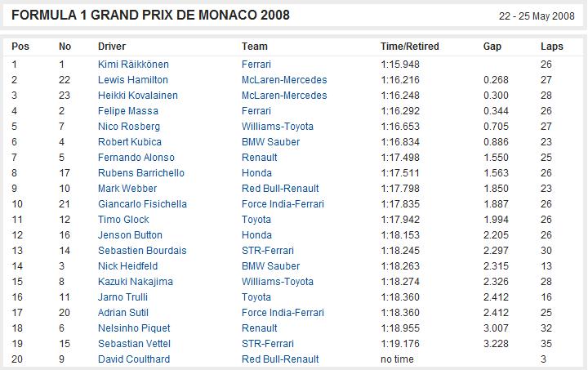Viewport: 588px width, 370px height.
Task: Open Fernando Alonso driver link
Action: [x=136, y=158]
